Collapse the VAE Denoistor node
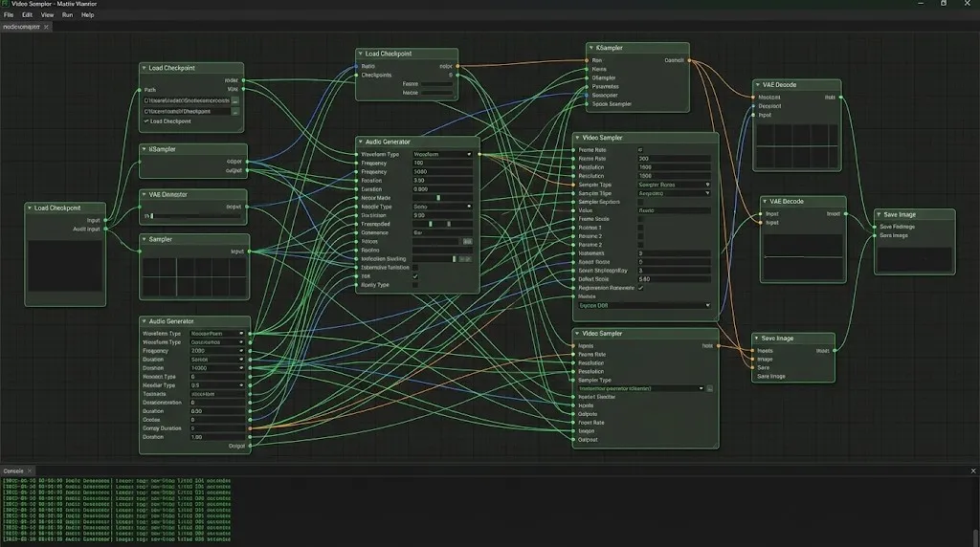This screenshot has width=980, height=547. (144, 195)
